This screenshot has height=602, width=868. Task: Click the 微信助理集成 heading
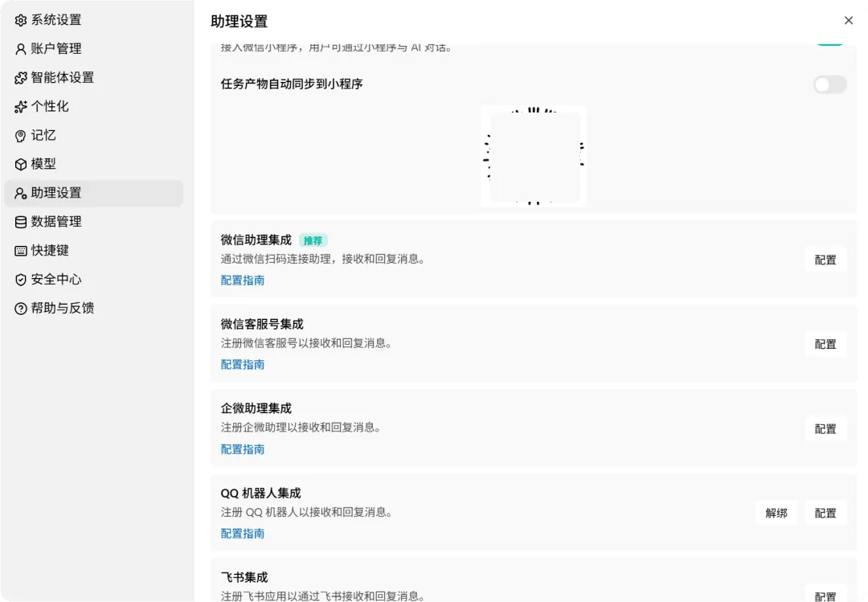[x=256, y=240]
